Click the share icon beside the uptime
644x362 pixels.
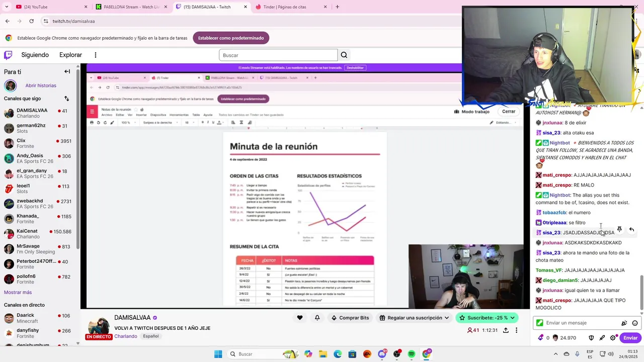point(506,330)
